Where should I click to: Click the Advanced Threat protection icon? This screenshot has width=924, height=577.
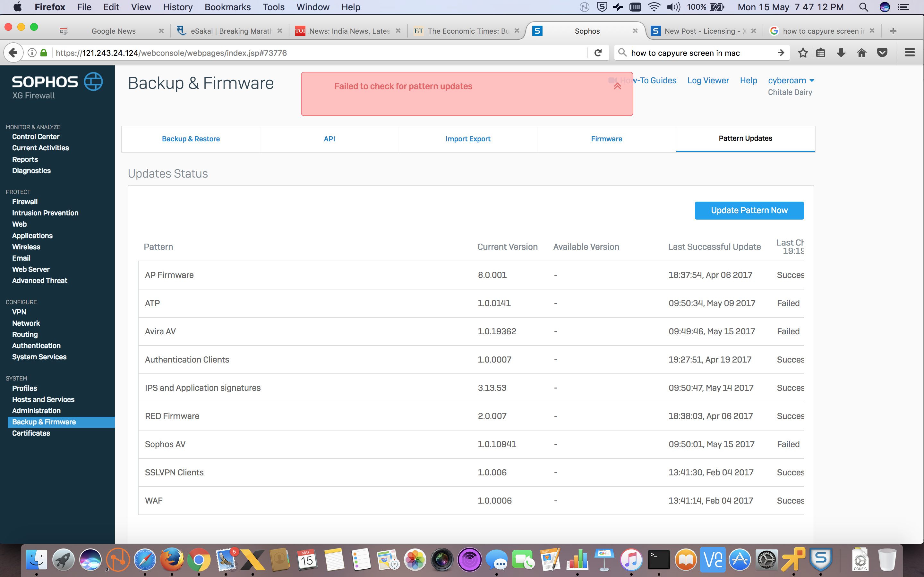point(38,280)
